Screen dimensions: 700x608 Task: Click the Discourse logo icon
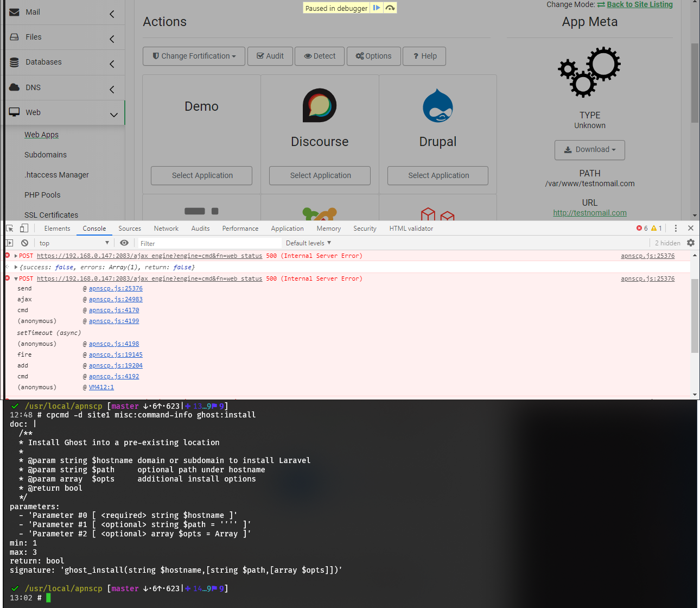[320, 105]
